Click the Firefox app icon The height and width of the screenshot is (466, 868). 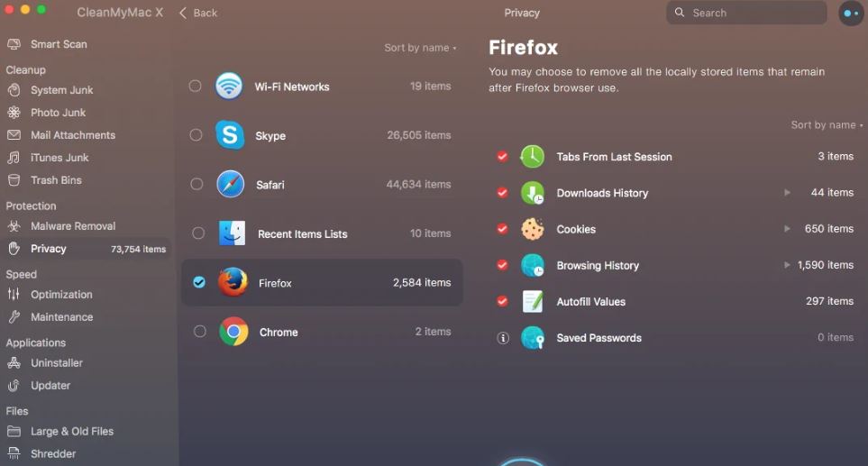[233, 282]
